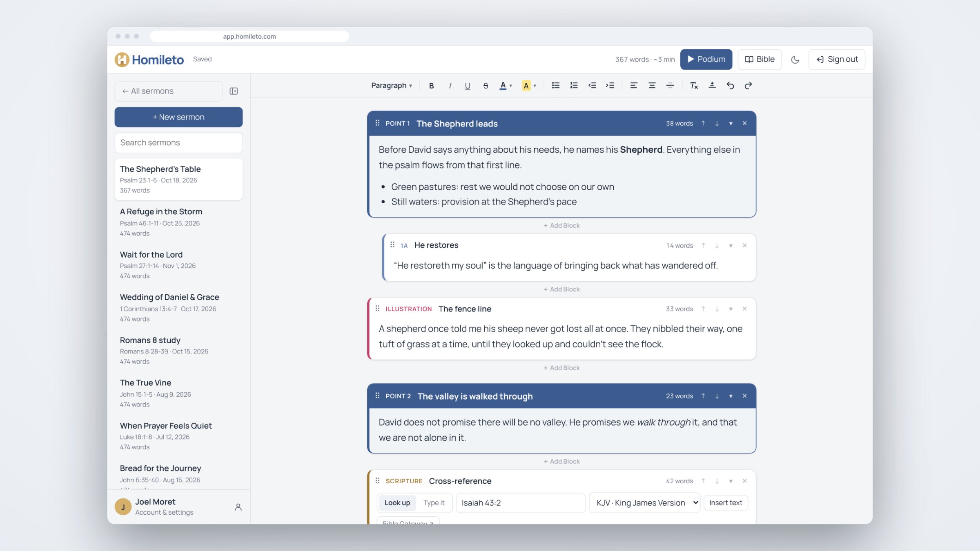Toggle italic formatting in toolbar
980x551 pixels.
point(450,86)
